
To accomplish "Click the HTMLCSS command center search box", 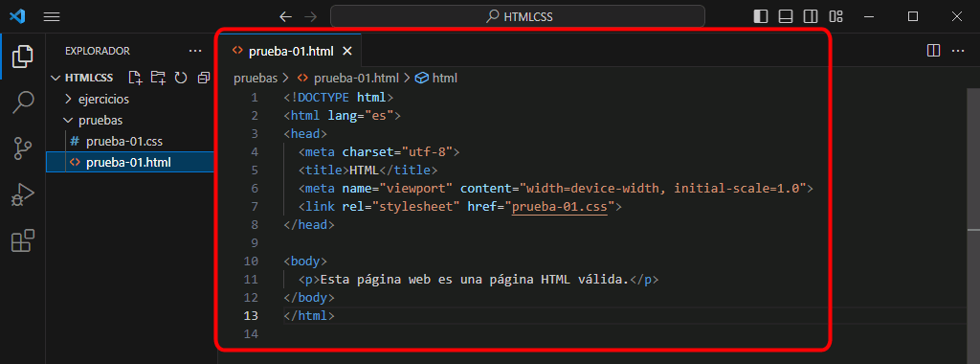I will click(518, 17).
